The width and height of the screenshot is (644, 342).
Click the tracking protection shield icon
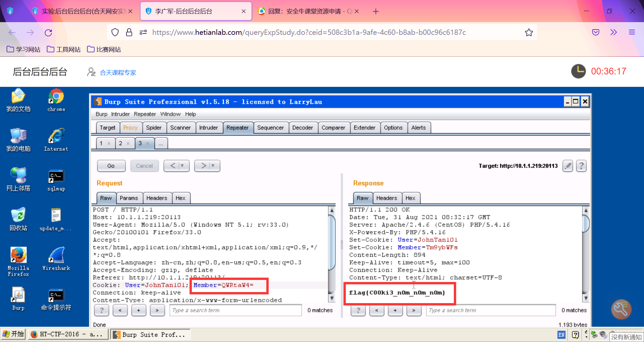[115, 33]
